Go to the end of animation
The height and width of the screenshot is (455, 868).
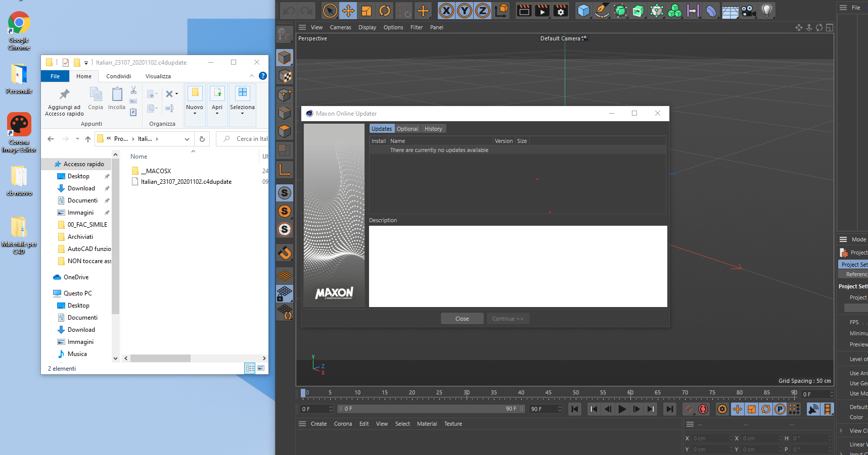[670, 409]
